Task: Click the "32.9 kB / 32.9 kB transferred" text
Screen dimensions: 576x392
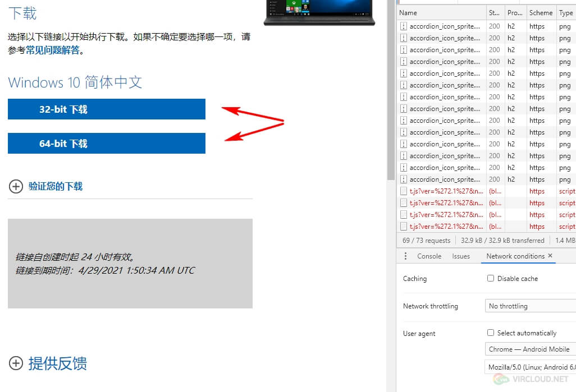Action: pyautogui.click(x=502, y=241)
